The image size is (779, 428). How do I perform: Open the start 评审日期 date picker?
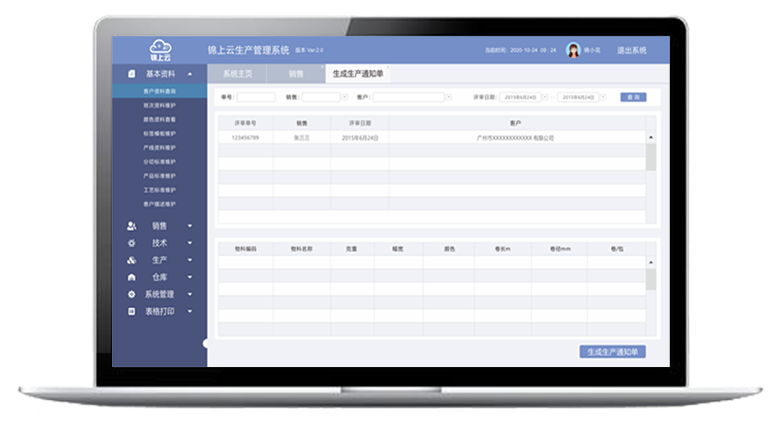(x=546, y=97)
